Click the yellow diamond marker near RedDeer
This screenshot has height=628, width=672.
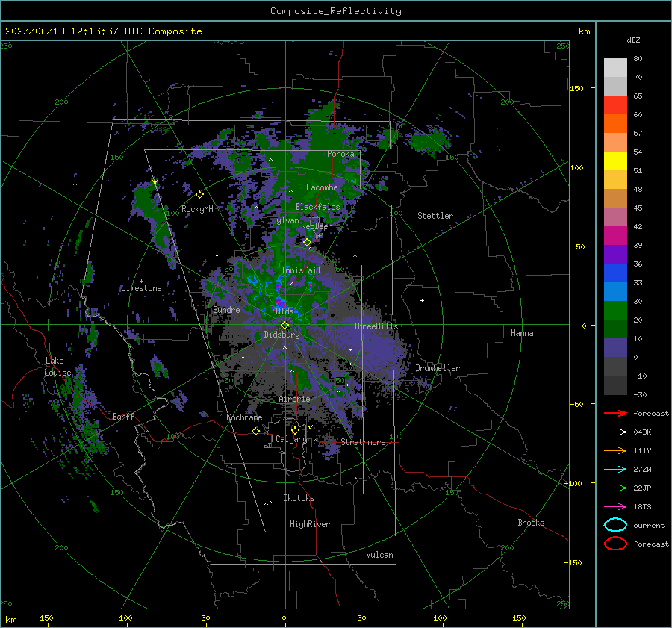tap(308, 243)
